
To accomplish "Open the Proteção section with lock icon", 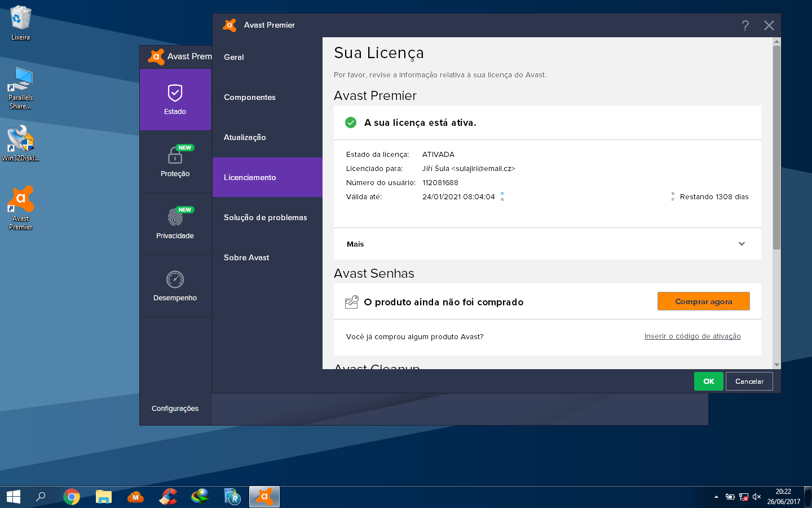I will 175,161.
